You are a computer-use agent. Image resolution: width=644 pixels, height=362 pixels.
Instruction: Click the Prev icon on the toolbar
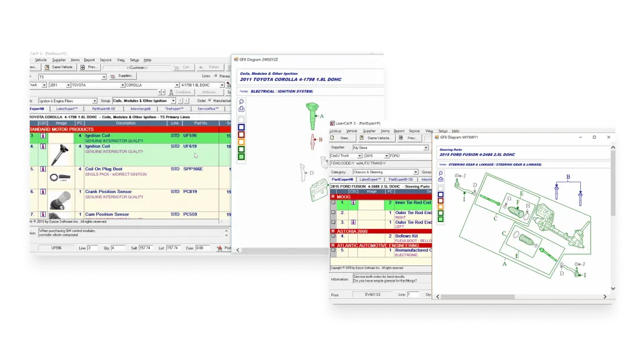pos(82,67)
